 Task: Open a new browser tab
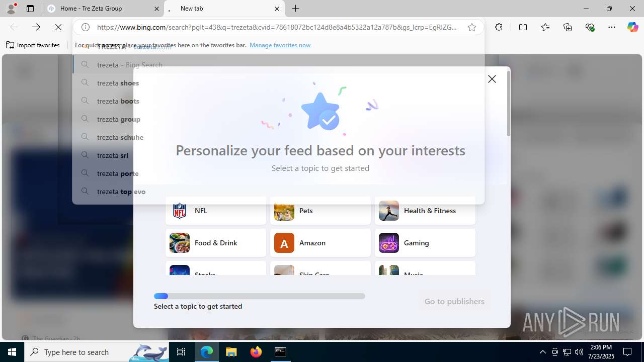[295, 9]
